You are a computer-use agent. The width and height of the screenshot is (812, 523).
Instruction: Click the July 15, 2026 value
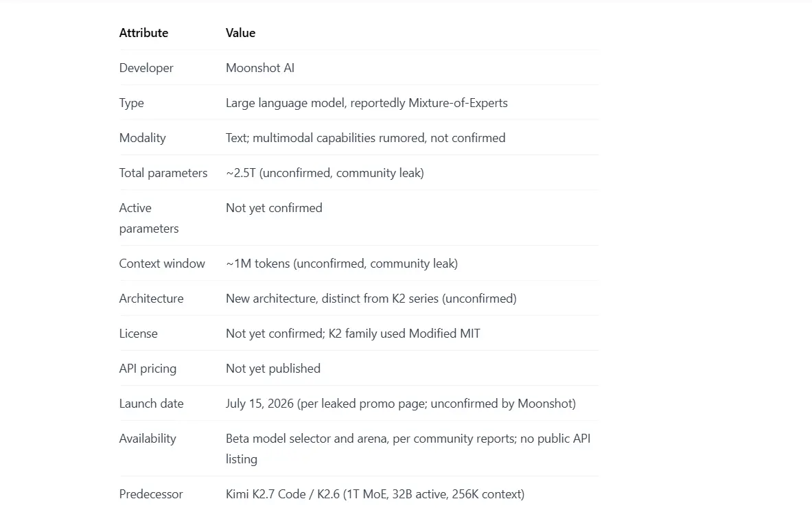[x=400, y=404]
